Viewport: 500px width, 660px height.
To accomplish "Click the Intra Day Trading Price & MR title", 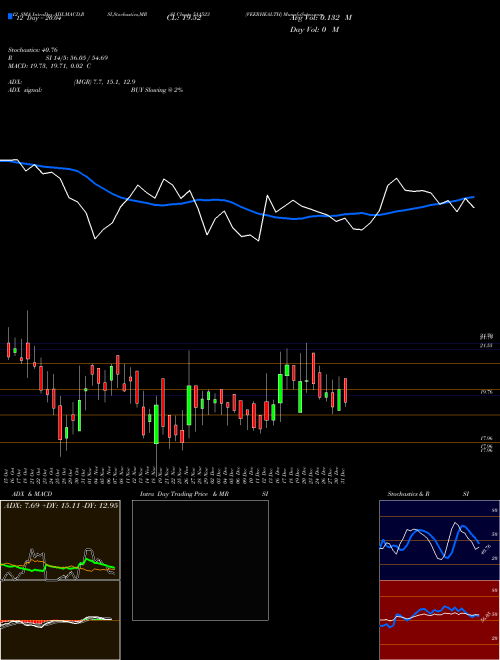I will [184, 494].
